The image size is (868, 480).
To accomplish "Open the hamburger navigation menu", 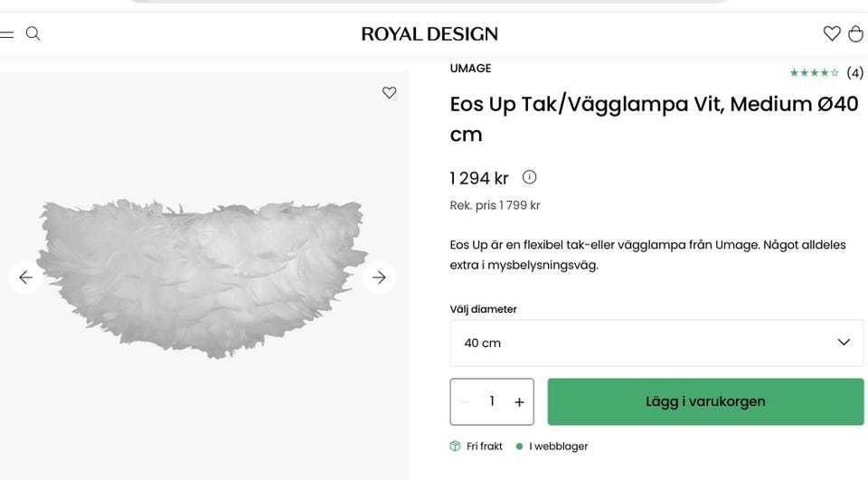I will pyautogui.click(x=6, y=34).
